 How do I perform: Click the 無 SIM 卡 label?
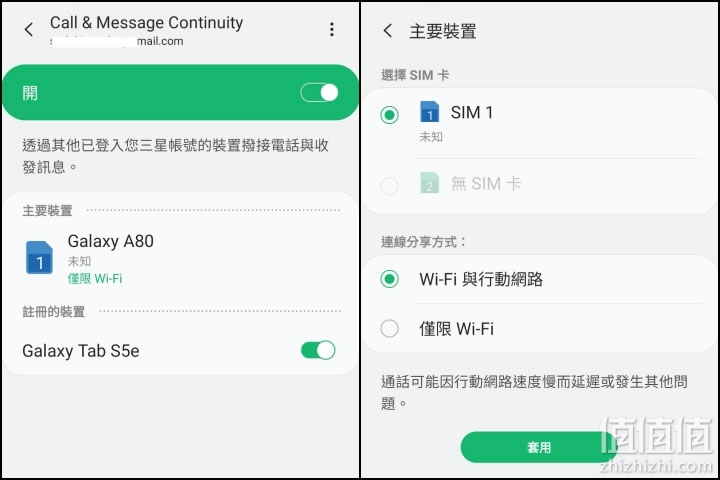486,184
